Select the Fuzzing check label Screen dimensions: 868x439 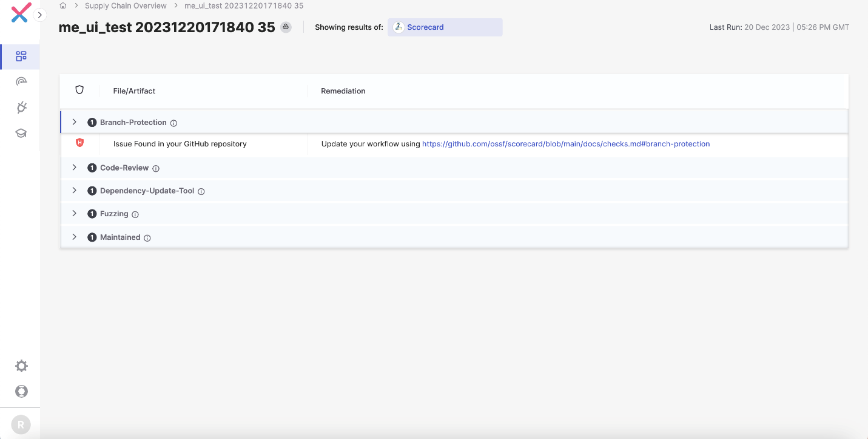[x=114, y=214]
